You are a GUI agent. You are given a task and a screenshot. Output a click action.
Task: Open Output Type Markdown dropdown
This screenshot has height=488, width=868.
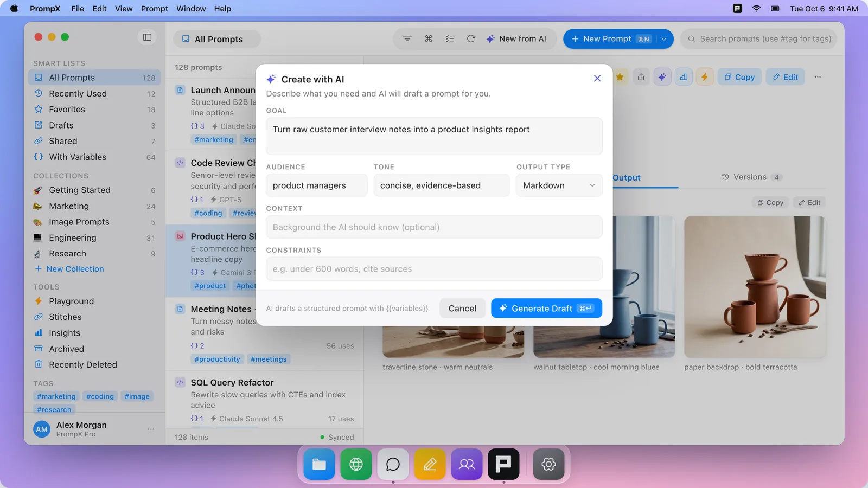pos(559,185)
